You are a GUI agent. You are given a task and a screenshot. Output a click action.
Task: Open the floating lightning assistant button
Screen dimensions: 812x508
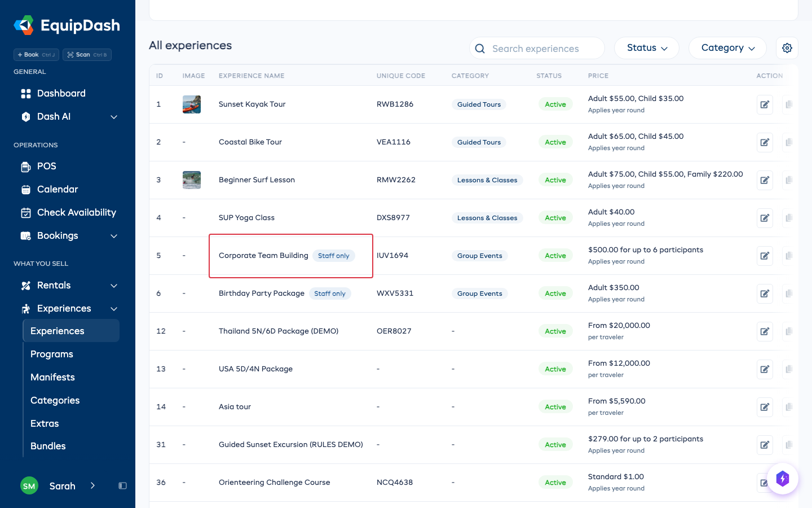coord(783,479)
